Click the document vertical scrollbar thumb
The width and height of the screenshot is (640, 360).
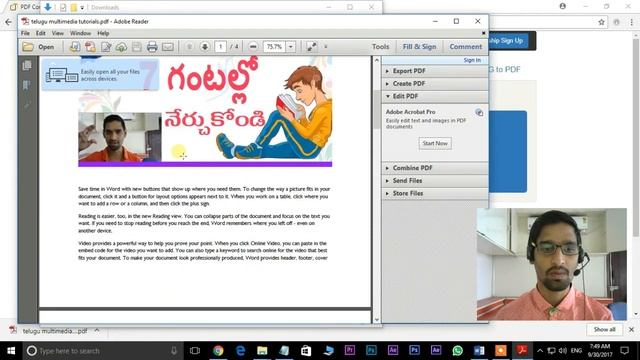pos(376,109)
